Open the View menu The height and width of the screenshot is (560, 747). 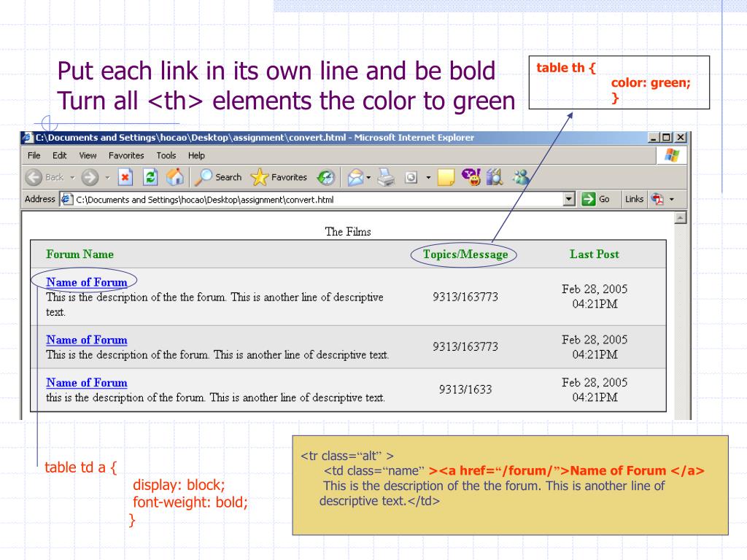(x=88, y=155)
